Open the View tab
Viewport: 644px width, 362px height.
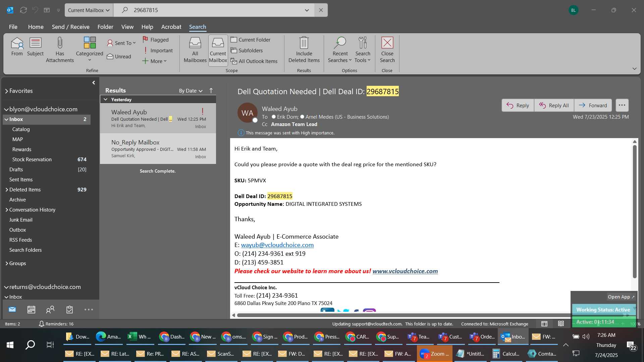[x=127, y=27]
